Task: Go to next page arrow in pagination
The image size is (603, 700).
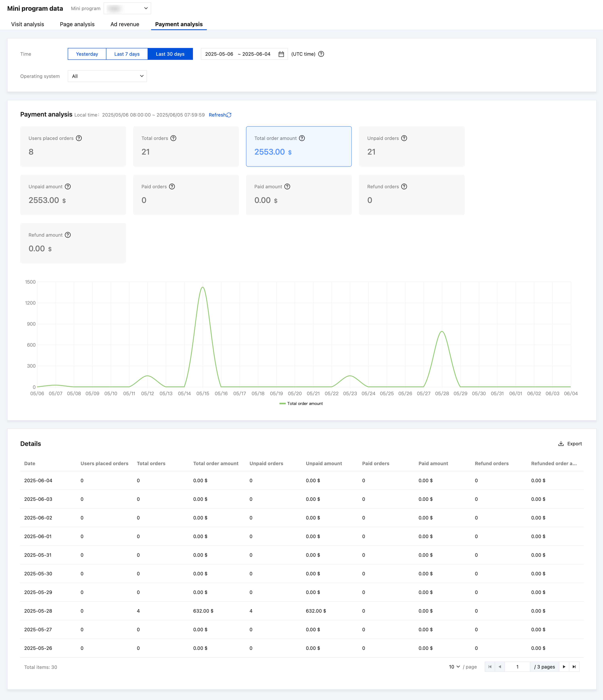Action: pos(564,667)
